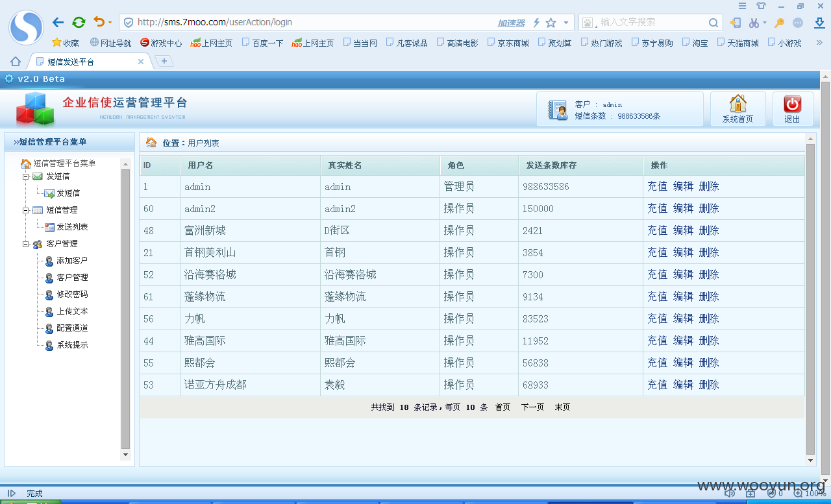The image size is (831, 504).
Task: Open the browser home tab icon
Action: click(16, 62)
